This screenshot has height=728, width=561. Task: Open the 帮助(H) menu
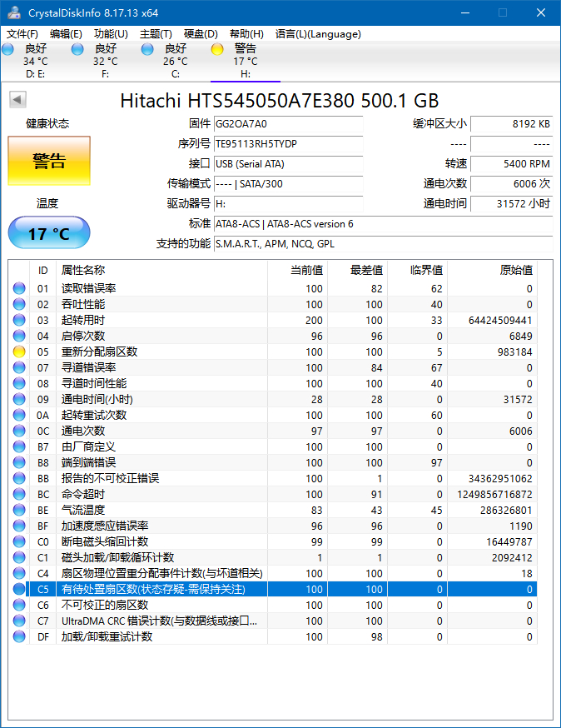(x=247, y=34)
